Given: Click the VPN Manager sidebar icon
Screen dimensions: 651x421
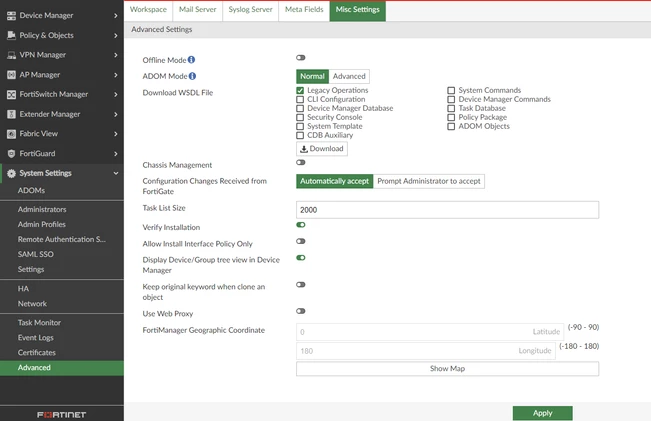Looking at the screenshot, I should click(x=11, y=55).
